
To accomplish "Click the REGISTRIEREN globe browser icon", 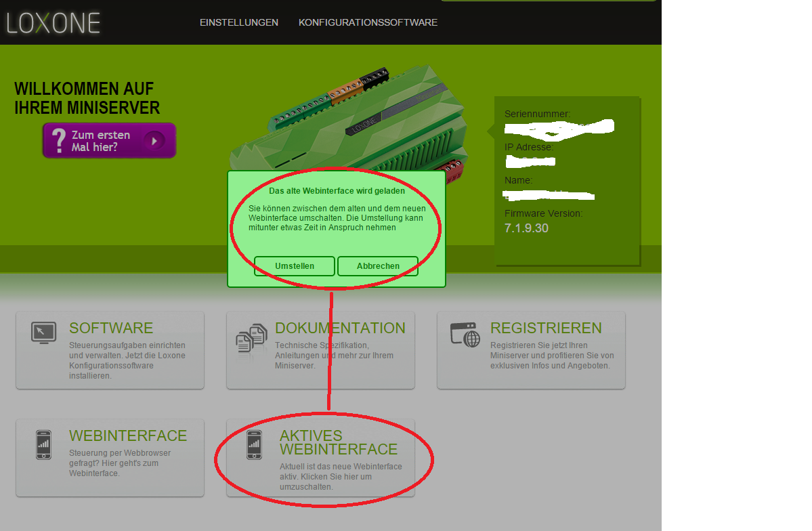I will [x=465, y=335].
